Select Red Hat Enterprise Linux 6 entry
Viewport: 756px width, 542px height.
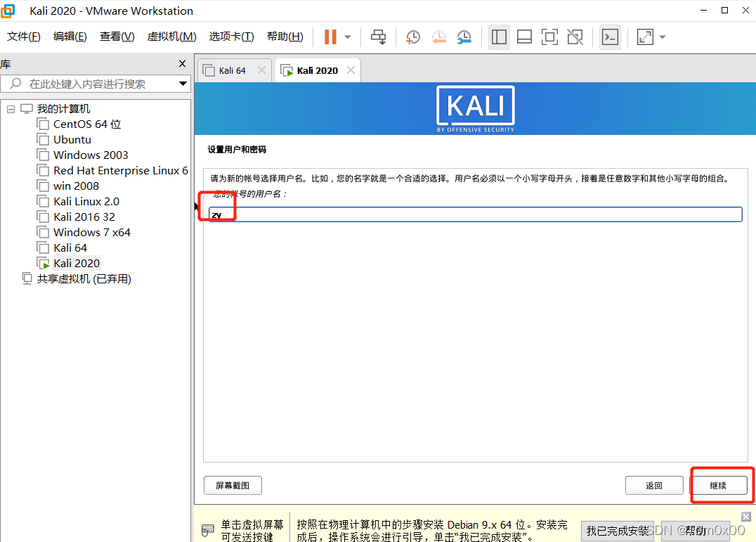(x=121, y=171)
